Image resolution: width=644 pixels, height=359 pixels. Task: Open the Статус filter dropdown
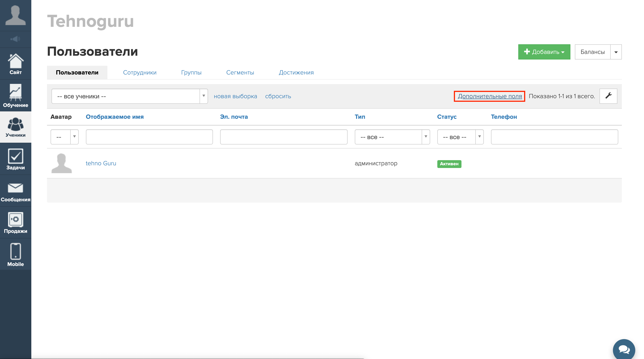pyautogui.click(x=460, y=137)
